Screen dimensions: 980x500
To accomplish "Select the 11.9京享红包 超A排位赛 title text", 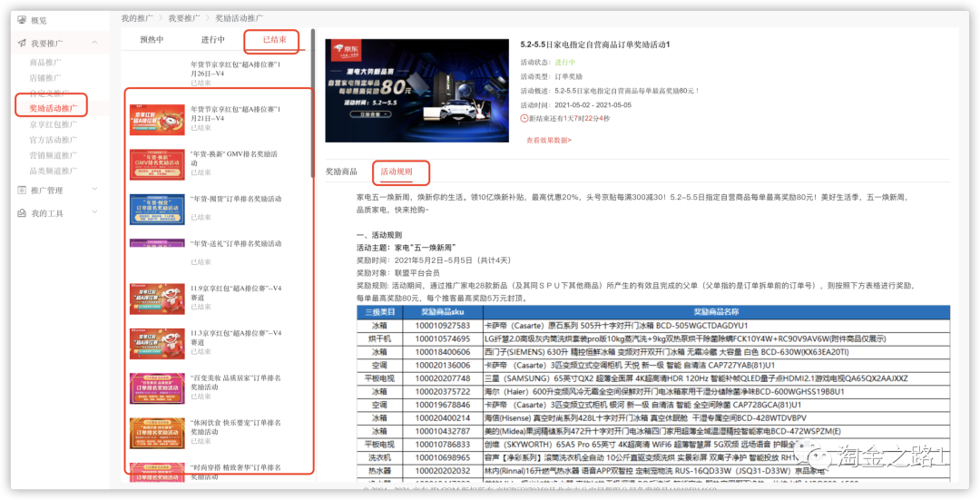I will click(x=236, y=293).
